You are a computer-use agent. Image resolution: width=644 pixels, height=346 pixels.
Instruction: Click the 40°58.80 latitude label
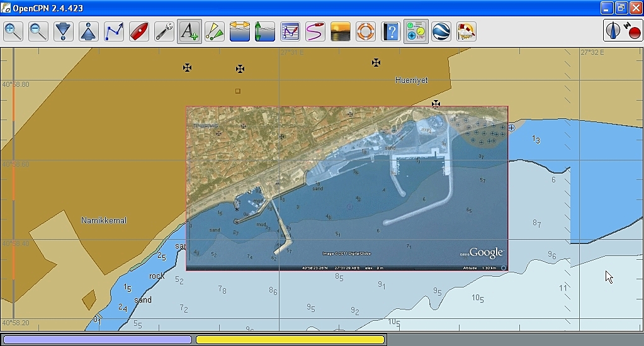(16, 84)
